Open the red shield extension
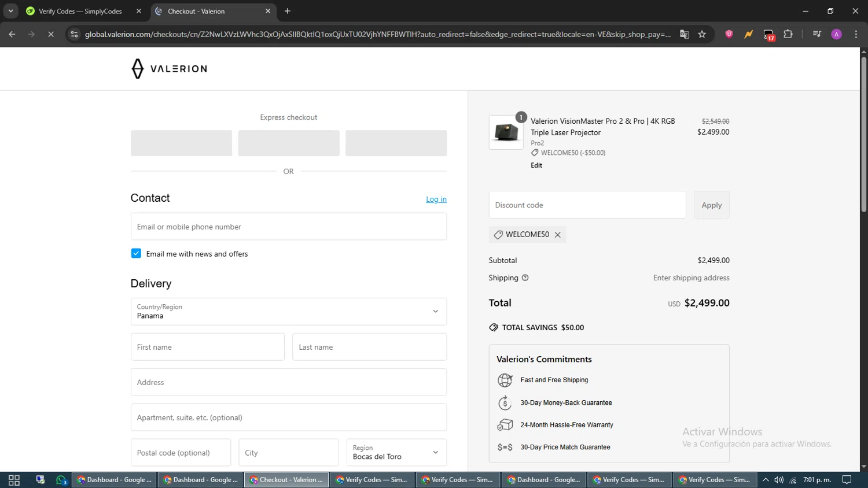Viewport: 868px width, 488px height. pyautogui.click(x=729, y=34)
